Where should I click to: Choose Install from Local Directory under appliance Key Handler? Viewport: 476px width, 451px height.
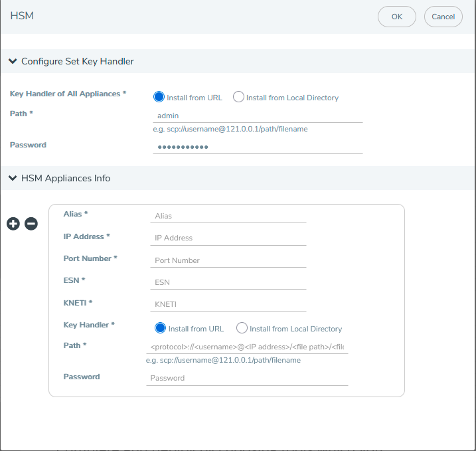pos(242,328)
